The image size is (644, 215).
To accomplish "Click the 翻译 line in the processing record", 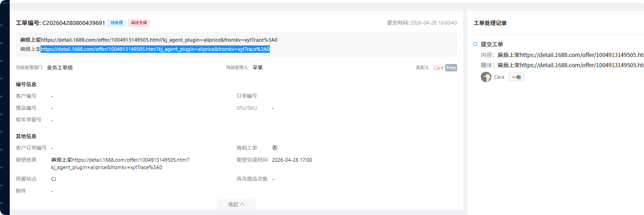I will (562, 65).
